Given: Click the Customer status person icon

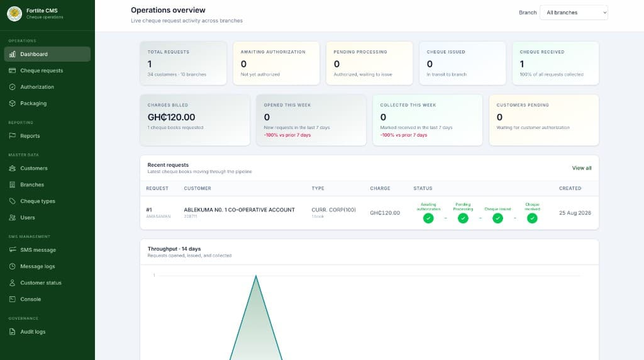Looking at the screenshot, I should (x=13, y=283).
